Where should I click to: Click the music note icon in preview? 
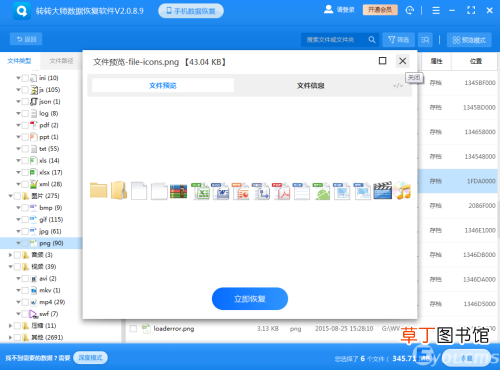[402, 190]
